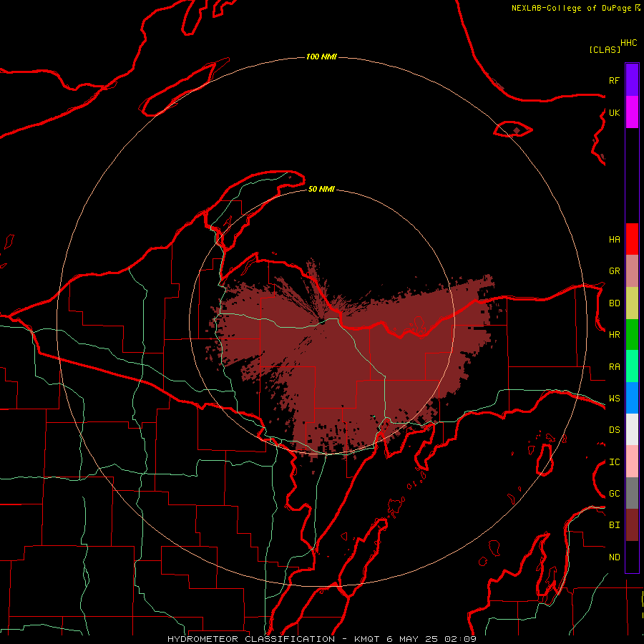Click the brown BI legend swatch
644x644 pixels.
pyautogui.click(x=632, y=525)
